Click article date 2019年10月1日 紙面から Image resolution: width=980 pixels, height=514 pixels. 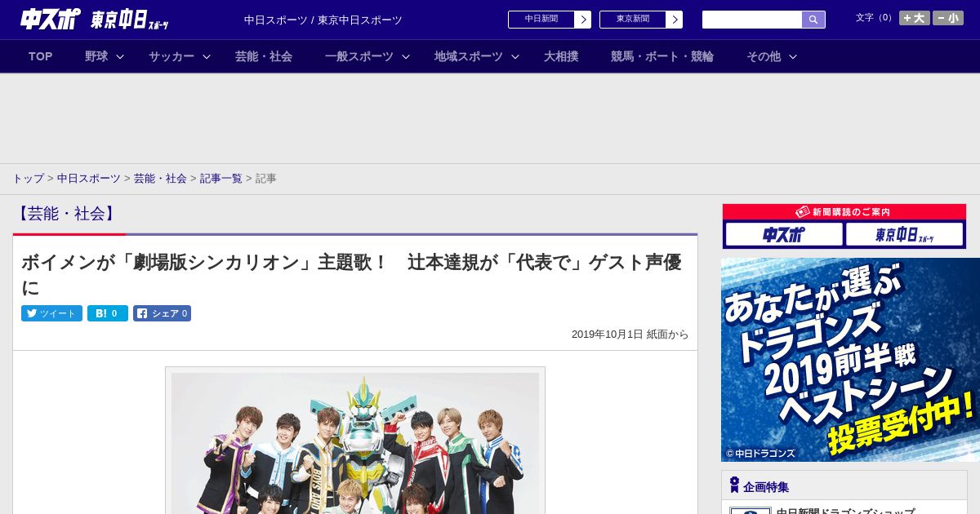coord(630,335)
